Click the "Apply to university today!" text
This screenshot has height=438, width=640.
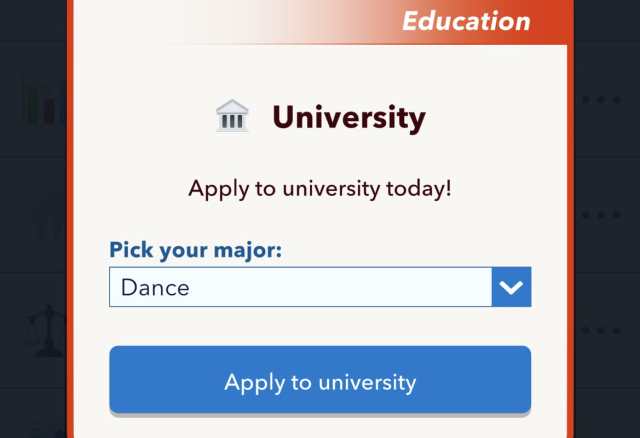tap(320, 187)
